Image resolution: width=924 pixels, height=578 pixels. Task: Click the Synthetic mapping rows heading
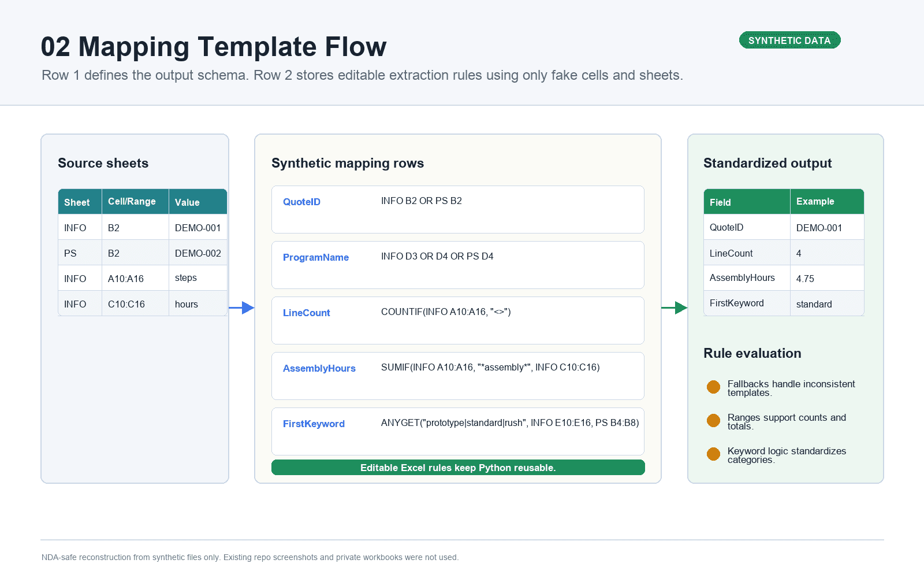pyautogui.click(x=348, y=163)
